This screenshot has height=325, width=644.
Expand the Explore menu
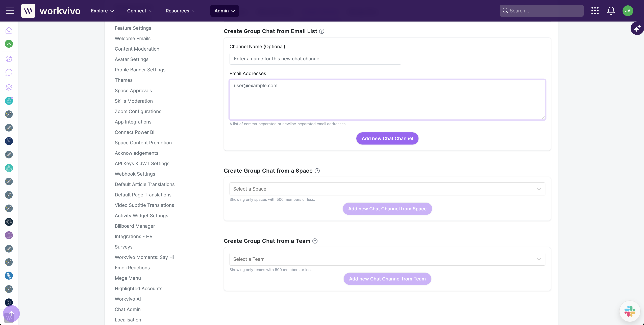(x=102, y=11)
